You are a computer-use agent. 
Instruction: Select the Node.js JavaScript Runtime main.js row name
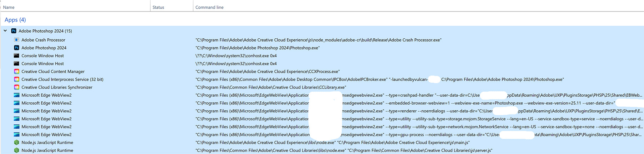(x=47, y=142)
